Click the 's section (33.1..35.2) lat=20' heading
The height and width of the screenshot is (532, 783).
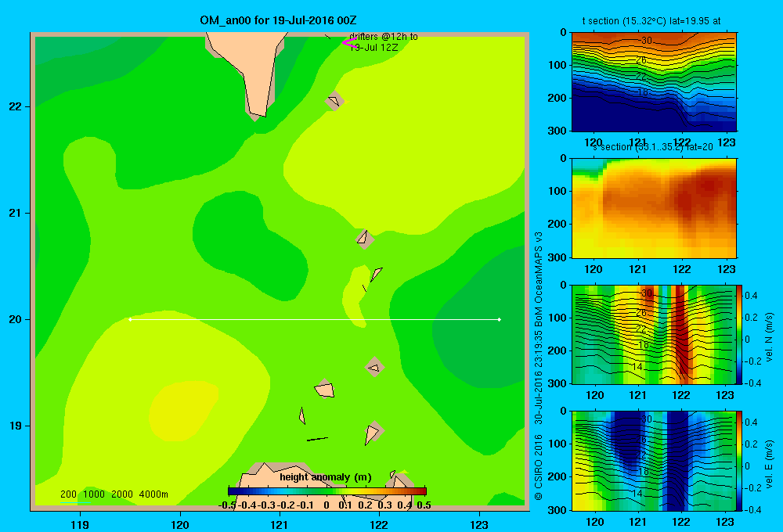(x=653, y=147)
